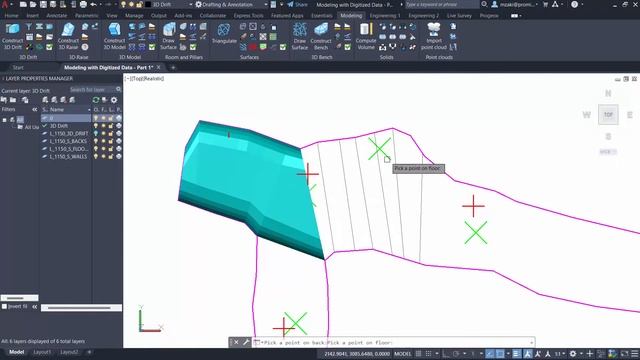Select Draw Surface in Room and Pillars panel

[168, 36]
